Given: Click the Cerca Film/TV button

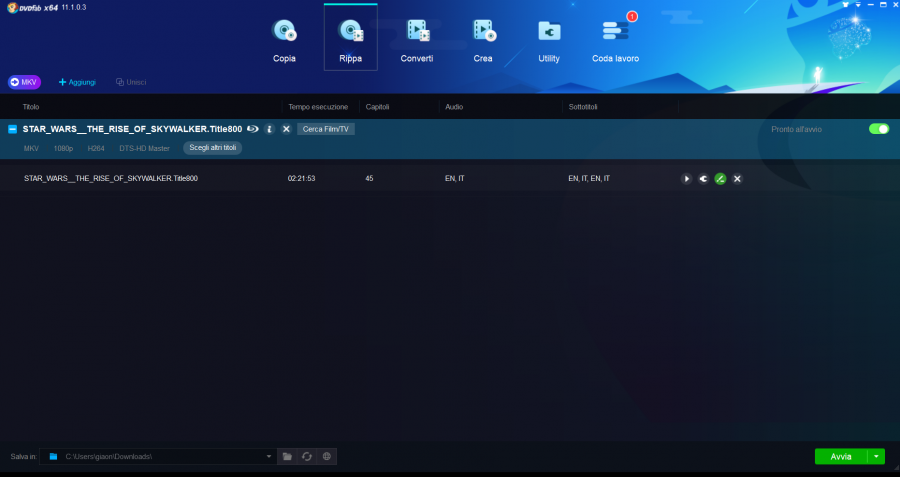Looking at the screenshot, I should click(325, 129).
